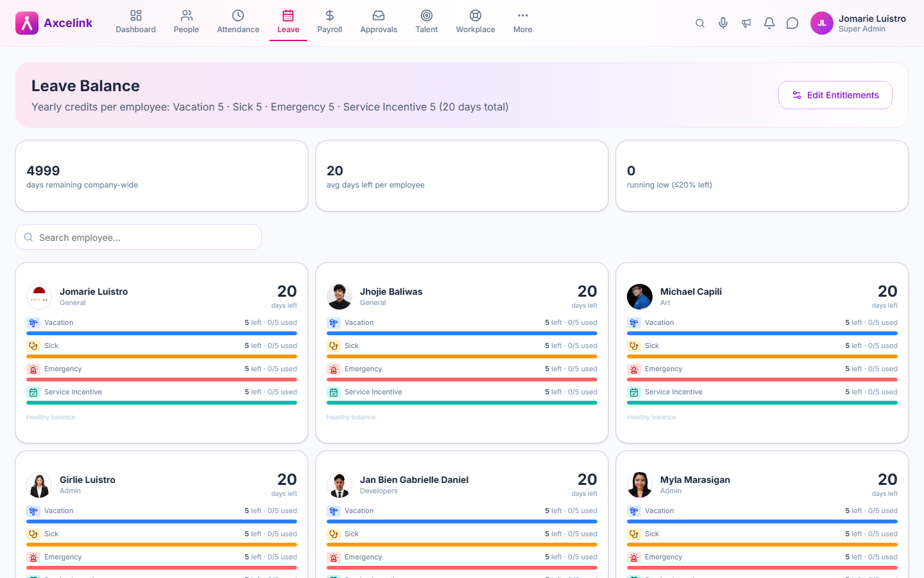Click Emergency icon on Michael Capili's card
The height and width of the screenshot is (578, 924).
[634, 369]
